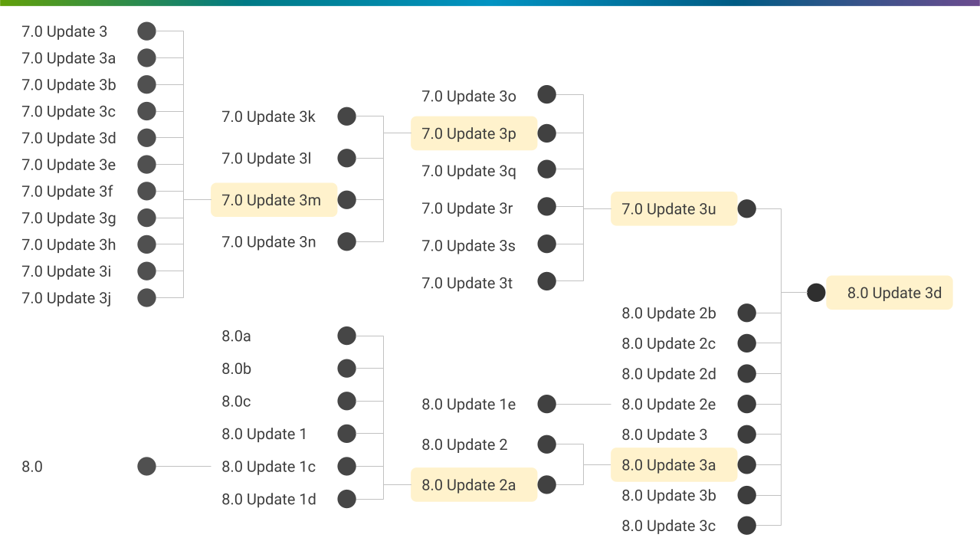Select the dot beside 8.0 Update 3c
Screen dimensions: 980x551
747,526
